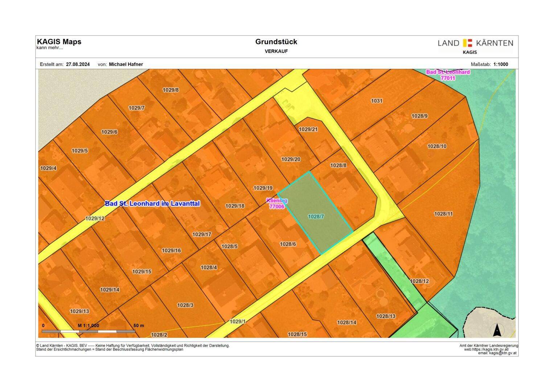The height and width of the screenshot is (392, 554).
Task: Click the Kliening 77006 cadastral label
Action: pos(277,204)
